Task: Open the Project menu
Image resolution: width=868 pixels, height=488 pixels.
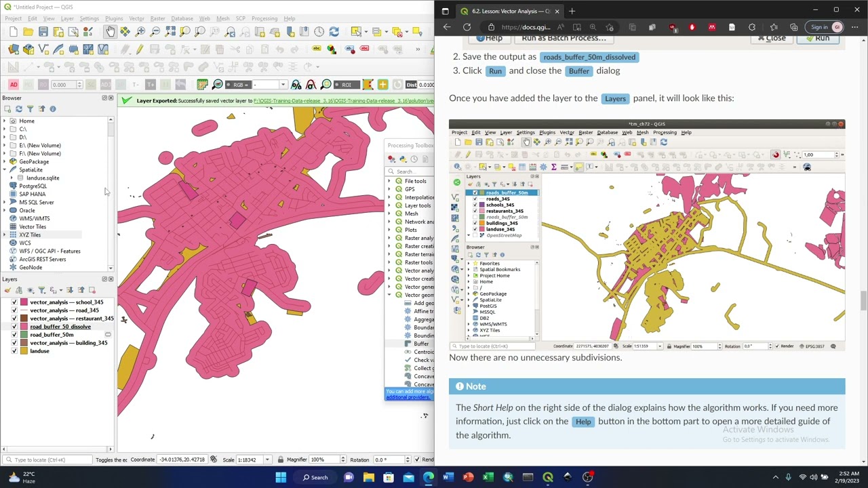Action: click(x=14, y=18)
